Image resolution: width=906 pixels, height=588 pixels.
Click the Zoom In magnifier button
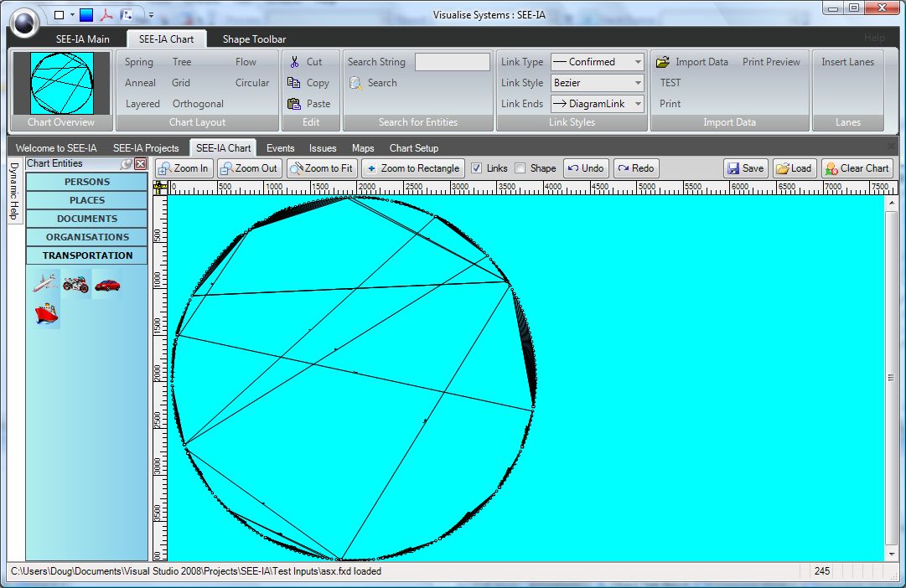(x=184, y=168)
